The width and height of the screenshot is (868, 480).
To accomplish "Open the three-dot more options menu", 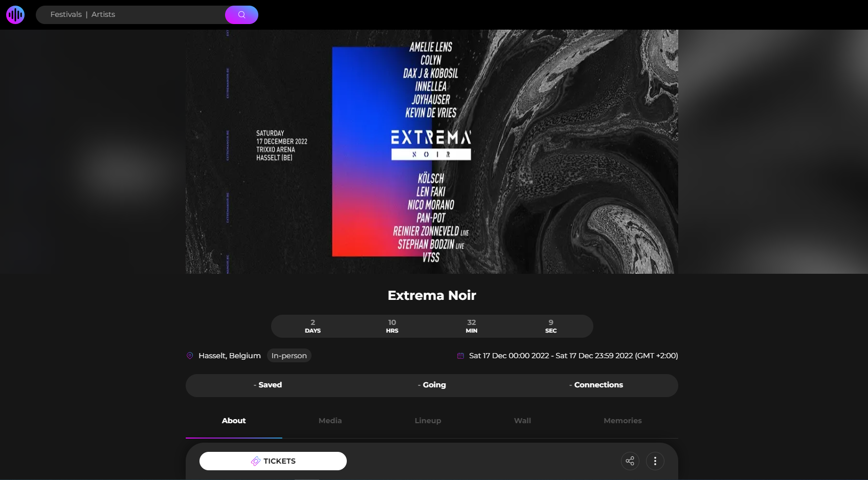I will pos(655,461).
